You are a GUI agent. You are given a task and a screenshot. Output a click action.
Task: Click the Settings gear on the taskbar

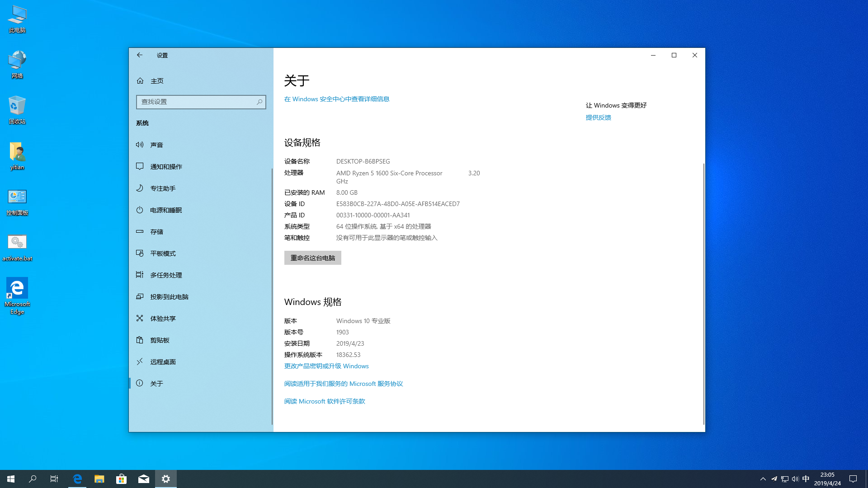166,479
